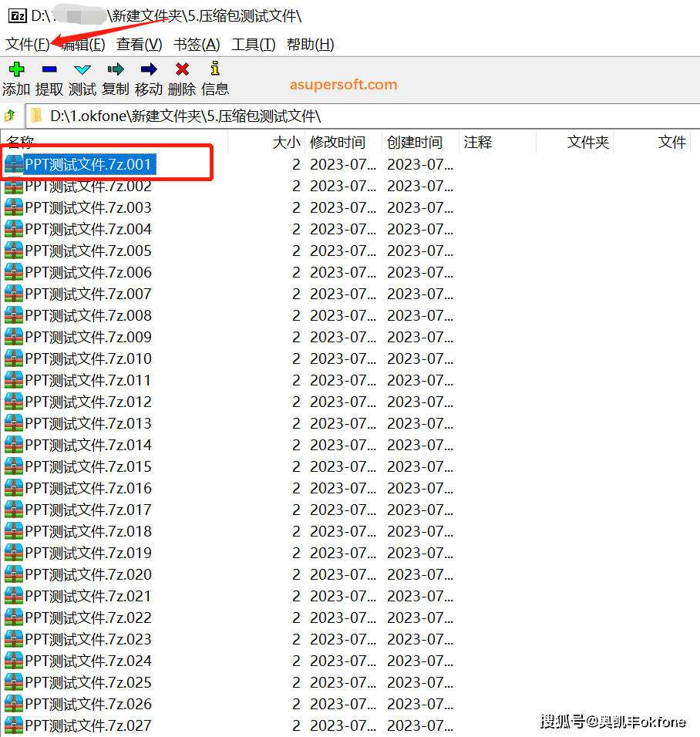This screenshot has height=737, width=700.
Task: Sort by the Size (大小) column header
Action: pos(286,143)
